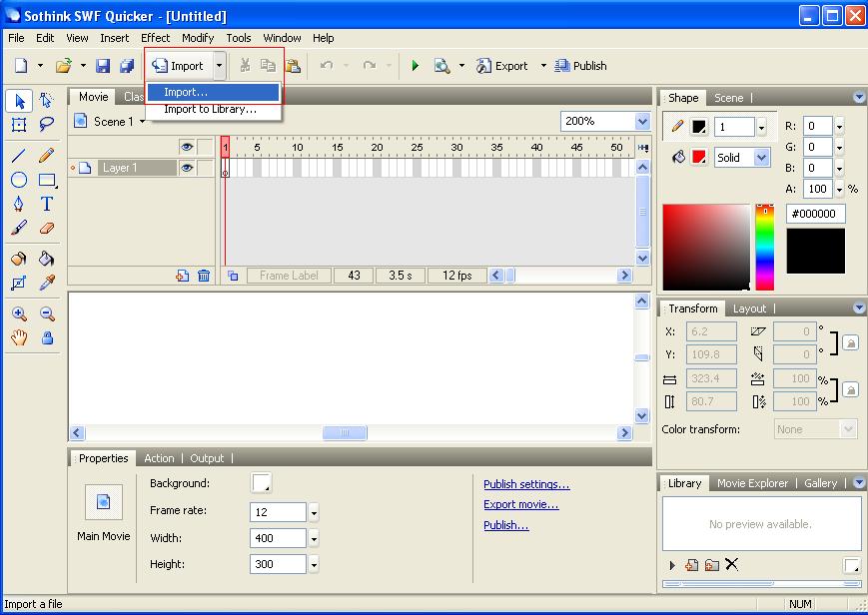Screen dimensions: 868x615
Task: Choose the Brush tool
Action: (x=19, y=228)
